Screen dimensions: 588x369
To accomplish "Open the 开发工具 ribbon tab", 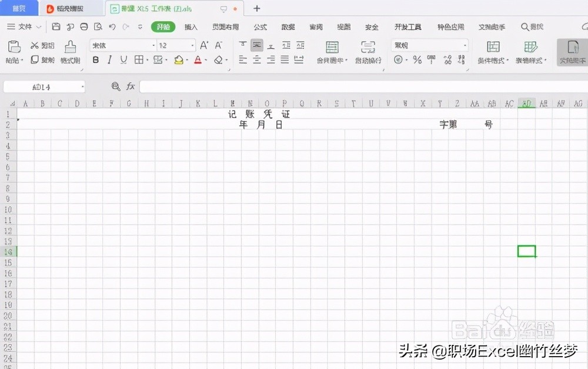I will (409, 27).
